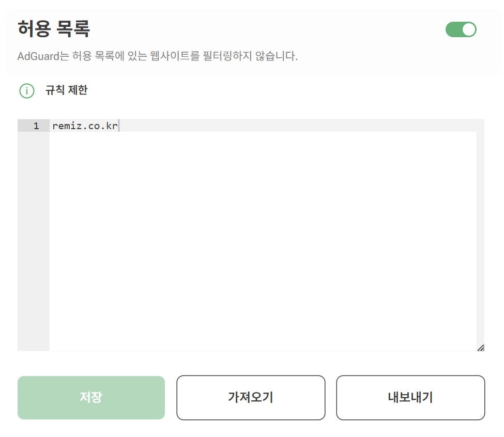Click 내보내기 to export the allowlist
The height and width of the screenshot is (437, 504).
click(x=410, y=398)
